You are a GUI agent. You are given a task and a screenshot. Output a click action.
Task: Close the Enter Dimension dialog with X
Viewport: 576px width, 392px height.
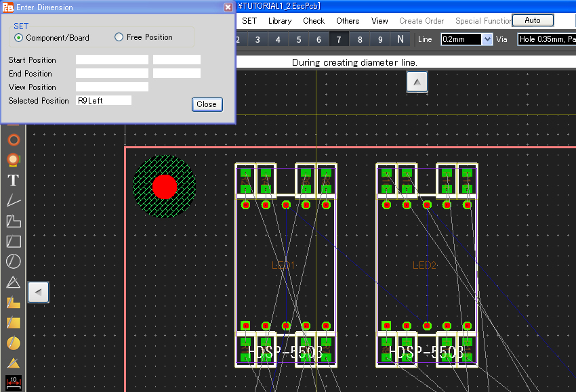tap(228, 7)
